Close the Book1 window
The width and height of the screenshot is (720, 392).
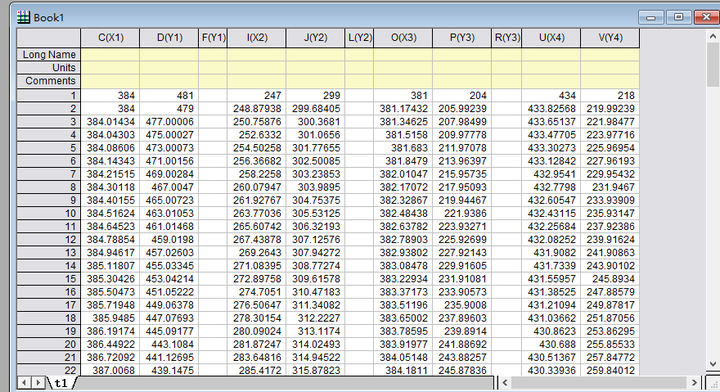click(x=707, y=17)
